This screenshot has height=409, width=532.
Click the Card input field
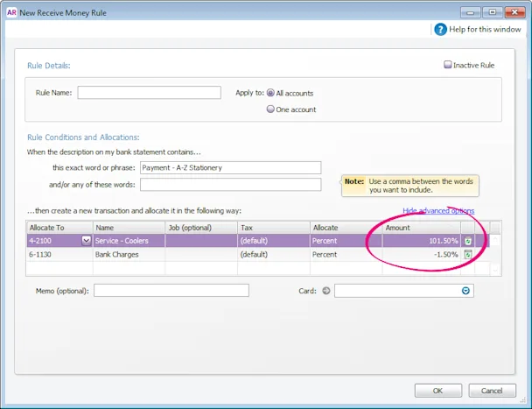tap(403, 291)
